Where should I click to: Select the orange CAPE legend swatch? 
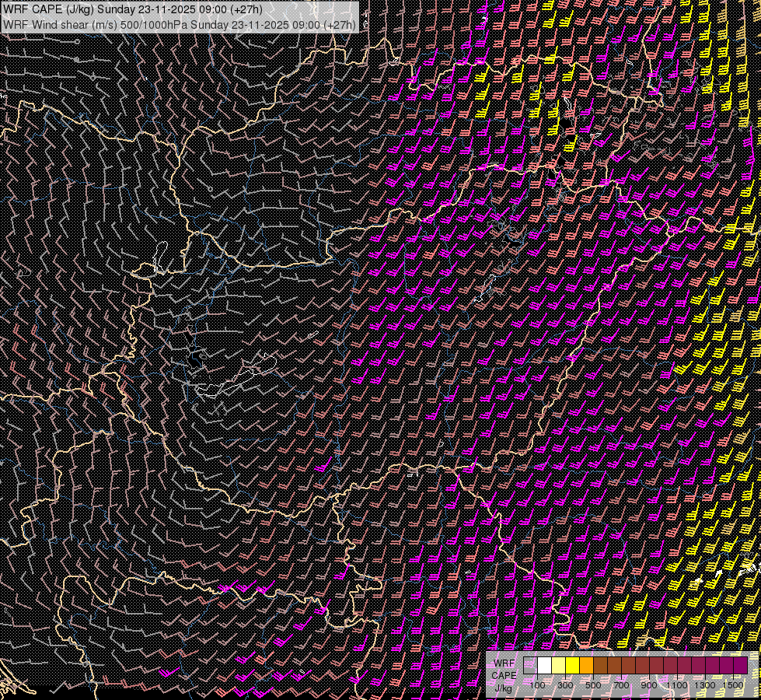(x=586, y=665)
